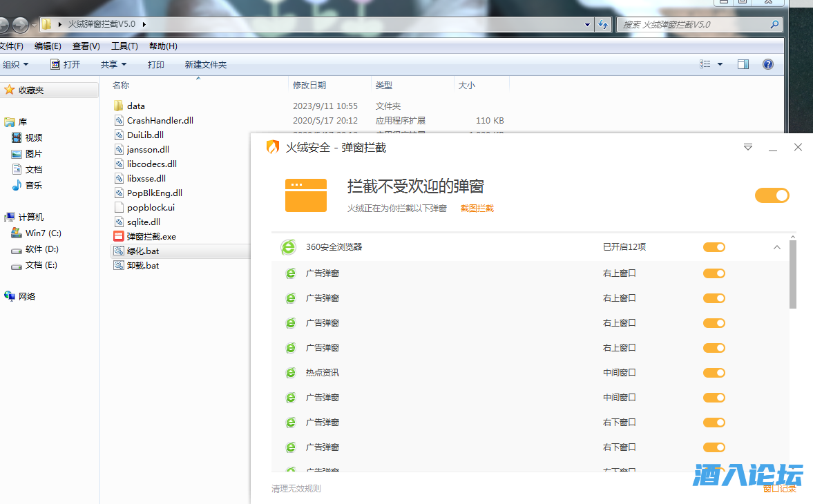Disable the main popup blocking switch
813x504 pixels.
coord(772,195)
